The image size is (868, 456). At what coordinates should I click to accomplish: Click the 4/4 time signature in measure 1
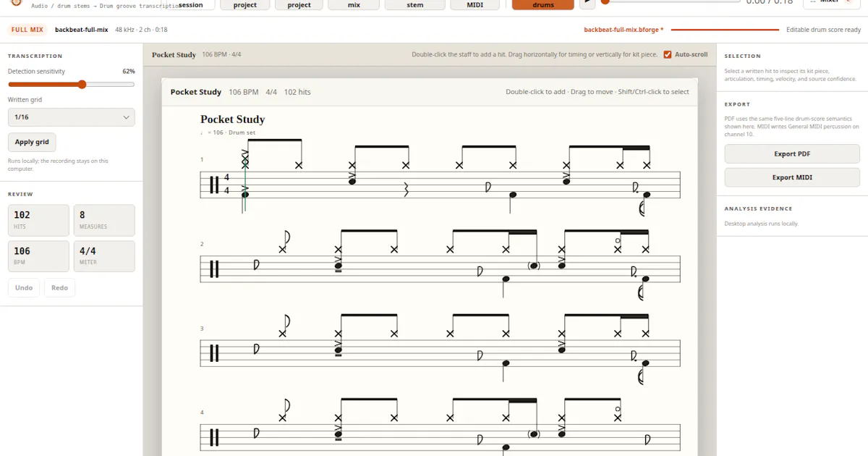226,184
